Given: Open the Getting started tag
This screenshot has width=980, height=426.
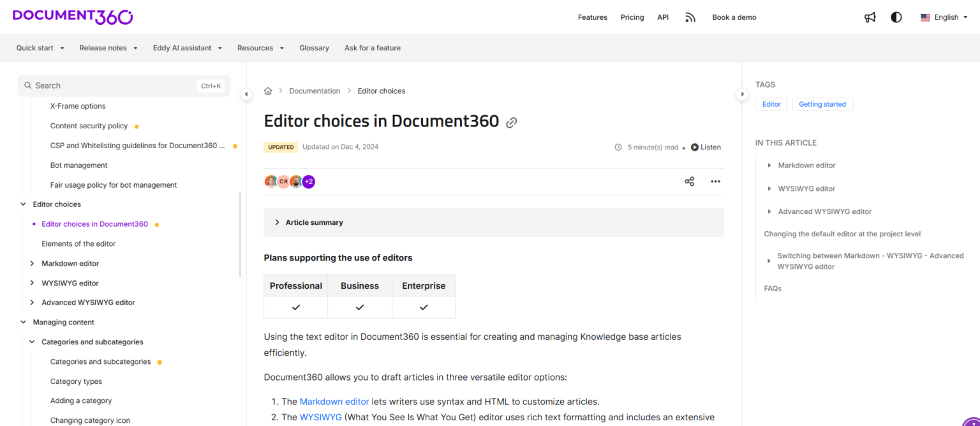Looking at the screenshot, I should pos(822,104).
